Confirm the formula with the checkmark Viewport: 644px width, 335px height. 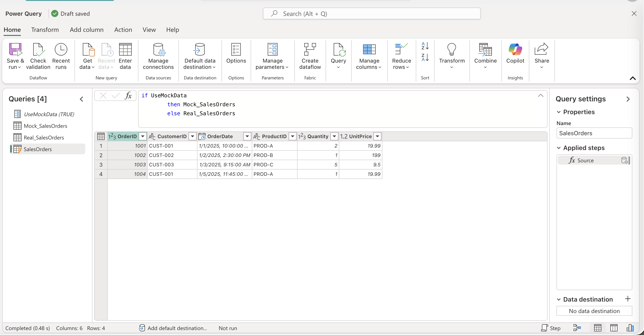(x=116, y=96)
